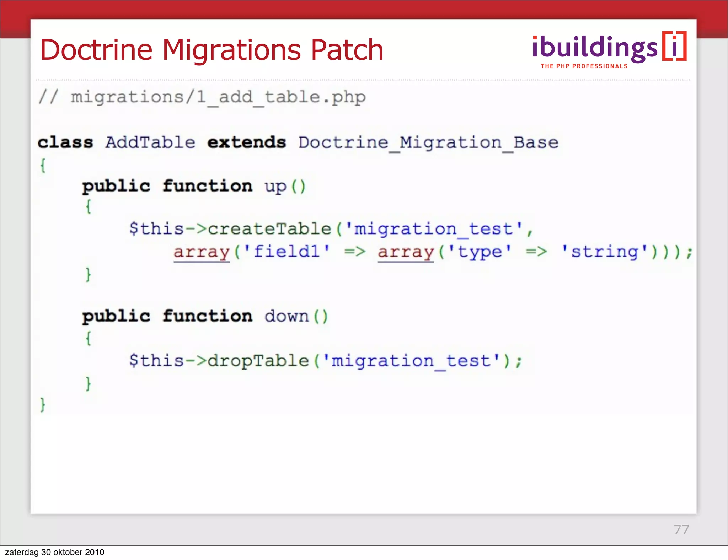Image resolution: width=728 pixels, height=560 pixels.
Task: Click the 'class' keyword
Action: click(x=65, y=142)
